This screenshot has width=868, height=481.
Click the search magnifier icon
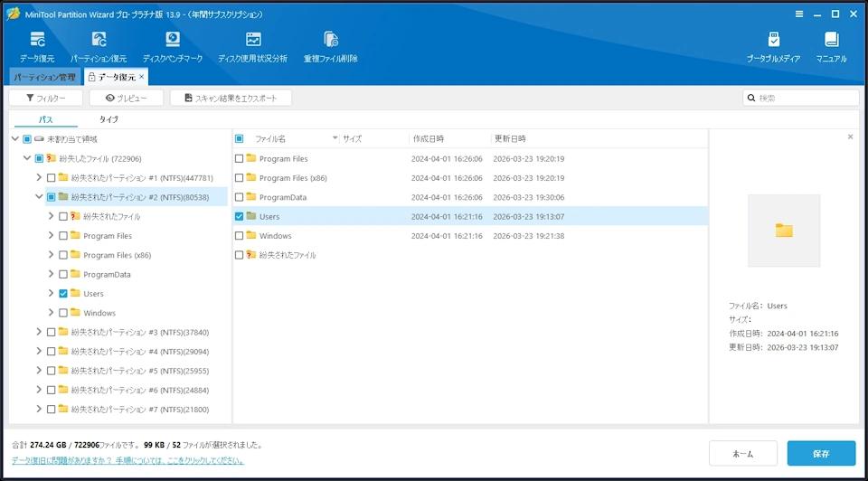pos(751,98)
